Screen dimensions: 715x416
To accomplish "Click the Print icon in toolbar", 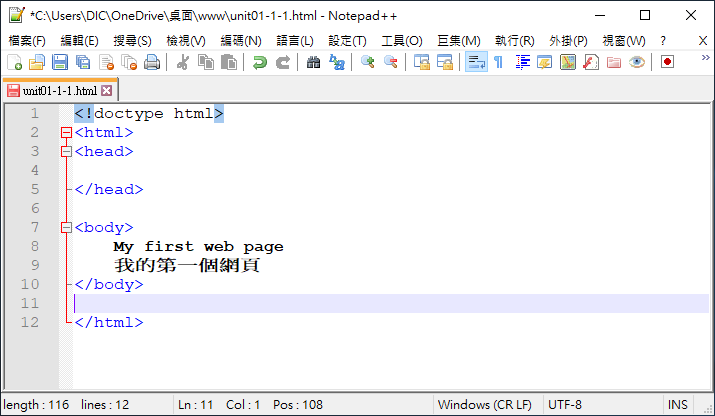I will pyautogui.click(x=151, y=62).
